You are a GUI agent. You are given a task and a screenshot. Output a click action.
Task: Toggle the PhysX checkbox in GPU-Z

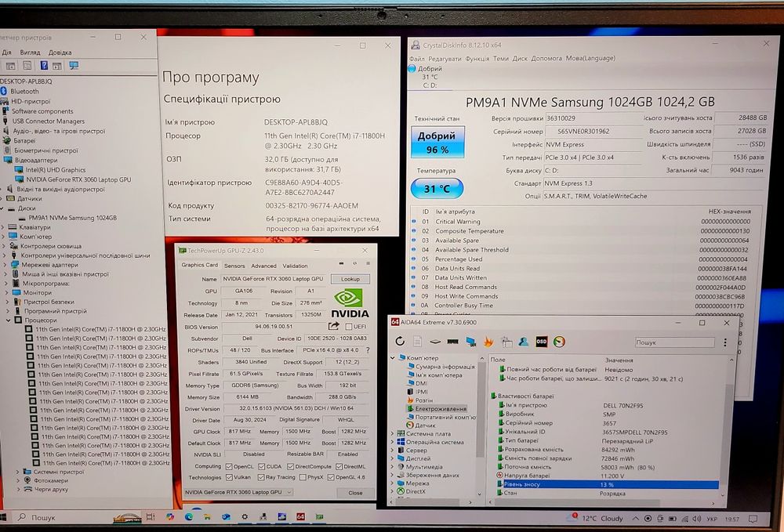coord(303,478)
